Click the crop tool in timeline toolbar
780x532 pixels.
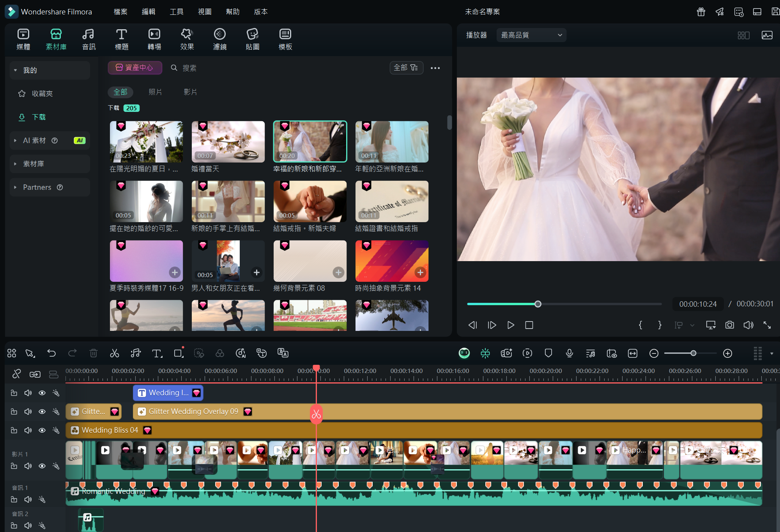click(178, 353)
